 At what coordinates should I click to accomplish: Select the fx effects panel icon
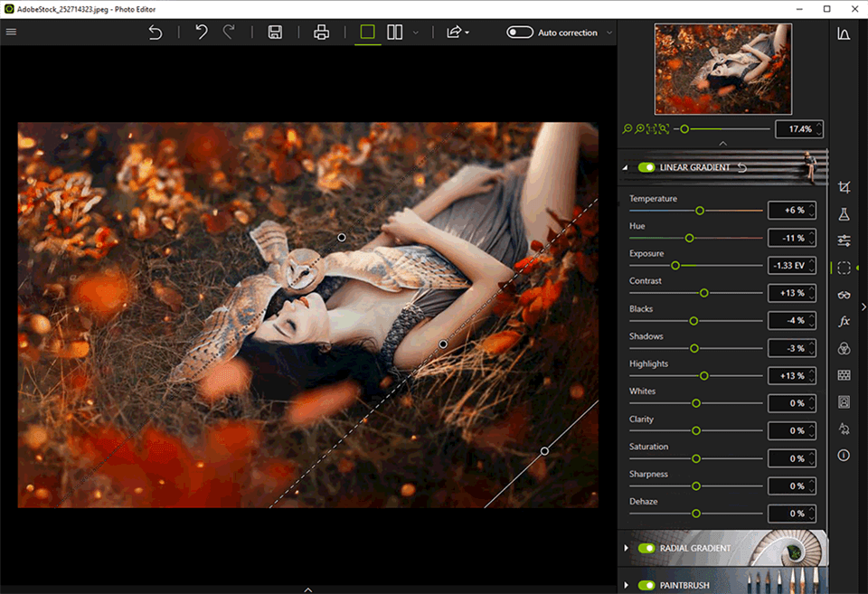[844, 321]
